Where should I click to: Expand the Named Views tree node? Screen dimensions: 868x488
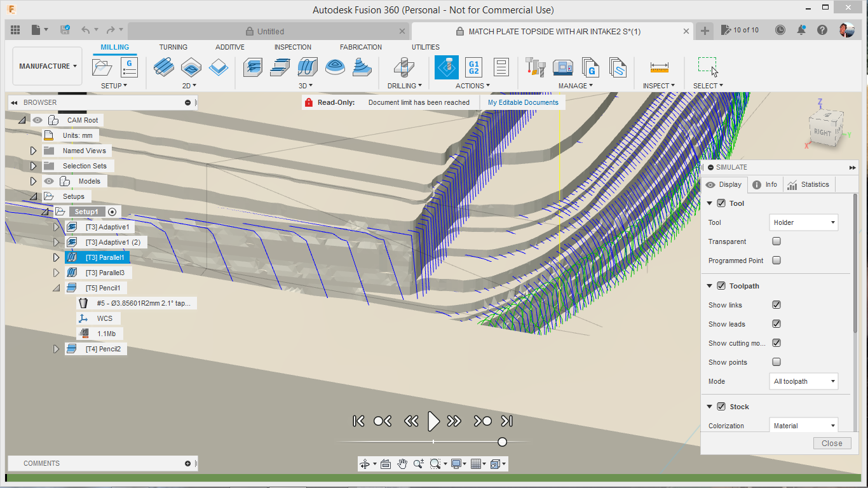(34, 151)
